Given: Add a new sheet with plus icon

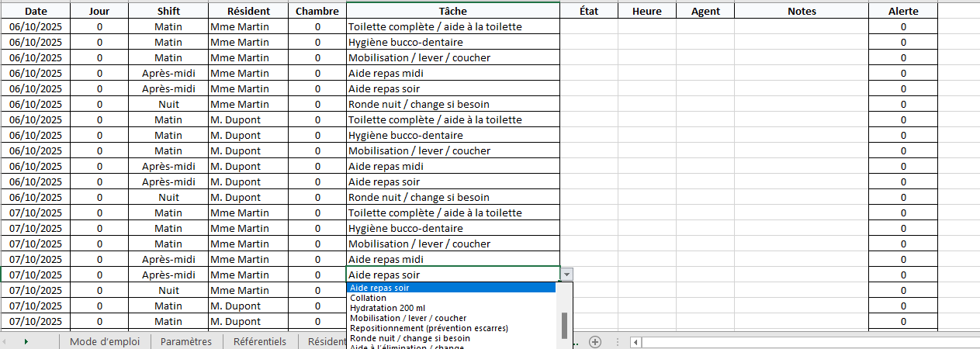Looking at the screenshot, I should [595, 342].
